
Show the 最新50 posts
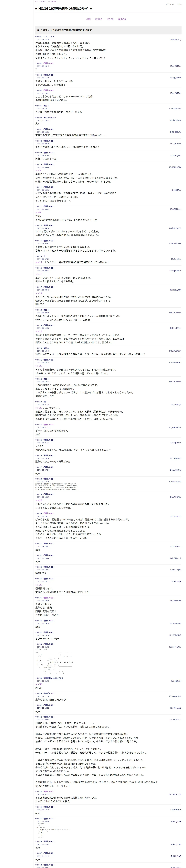pos(122,19)
